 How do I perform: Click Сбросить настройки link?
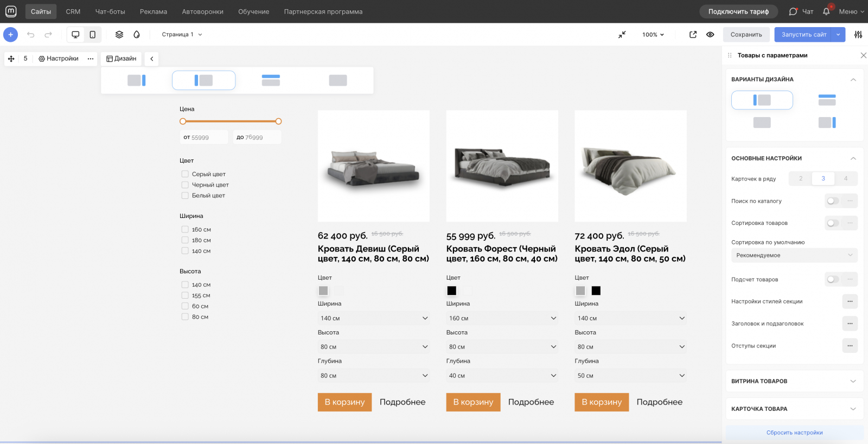point(794,433)
